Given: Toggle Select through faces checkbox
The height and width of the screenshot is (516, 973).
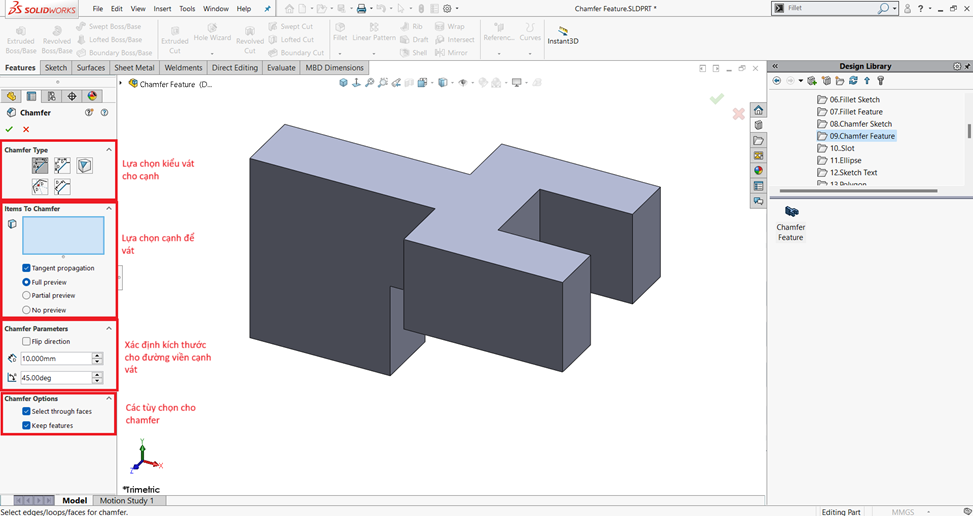Looking at the screenshot, I should (26, 412).
